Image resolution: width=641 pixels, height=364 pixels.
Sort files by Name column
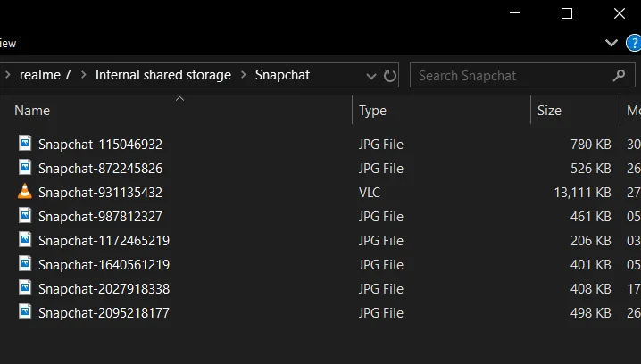pos(32,111)
